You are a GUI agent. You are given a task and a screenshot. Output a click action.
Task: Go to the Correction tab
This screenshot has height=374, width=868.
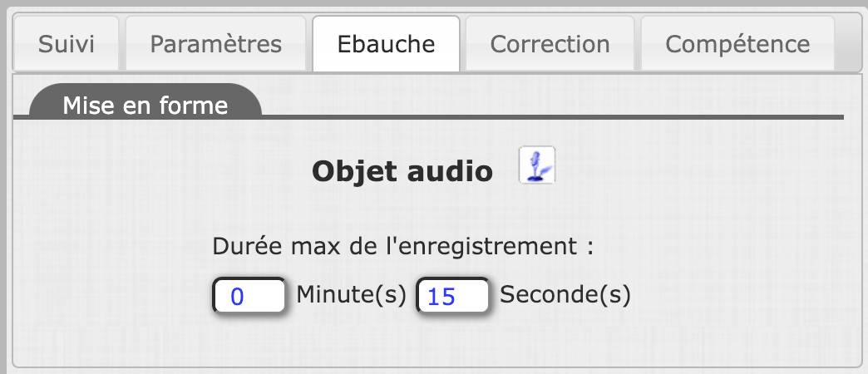pyautogui.click(x=550, y=44)
